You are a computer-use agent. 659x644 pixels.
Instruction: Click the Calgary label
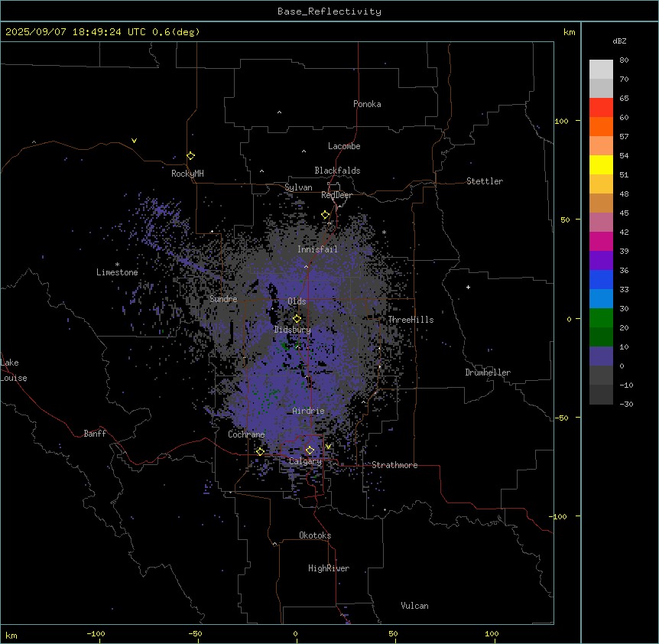[x=305, y=461]
